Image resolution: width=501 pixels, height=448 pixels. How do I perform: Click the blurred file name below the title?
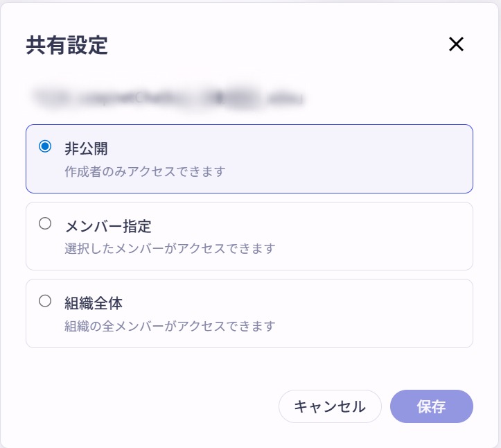pyautogui.click(x=168, y=97)
